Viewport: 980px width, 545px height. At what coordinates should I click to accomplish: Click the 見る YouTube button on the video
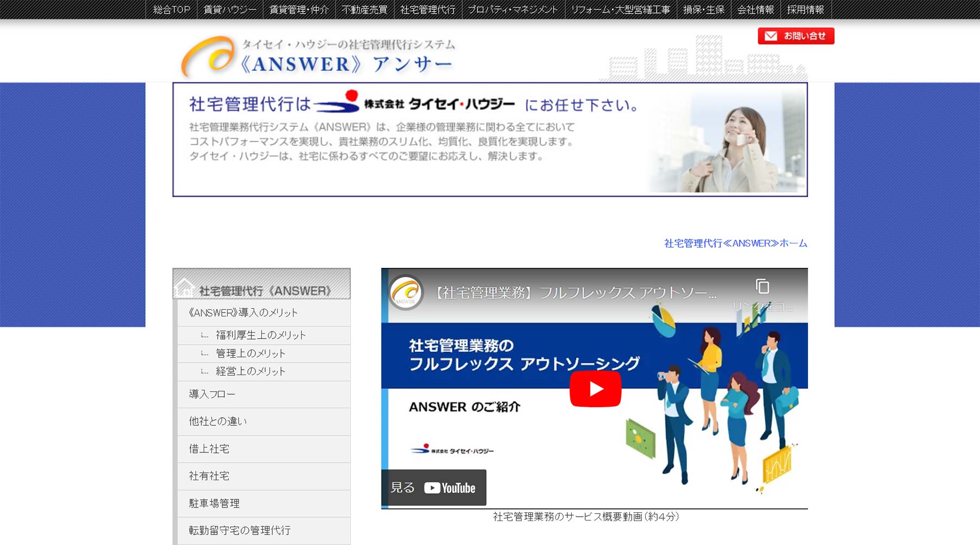coord(433,488)
